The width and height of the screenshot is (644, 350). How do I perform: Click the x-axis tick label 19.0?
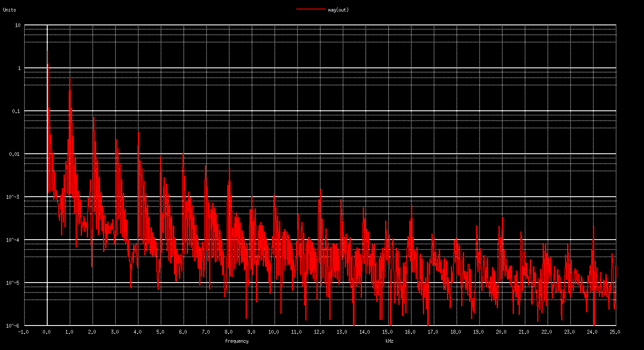pyautogui.click(x=478, y=332)
